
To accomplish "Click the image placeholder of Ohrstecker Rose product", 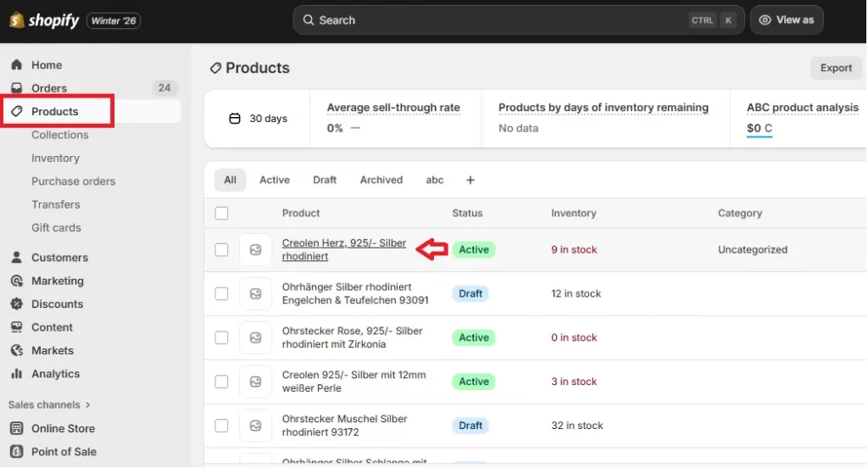I will click(255, 337).
